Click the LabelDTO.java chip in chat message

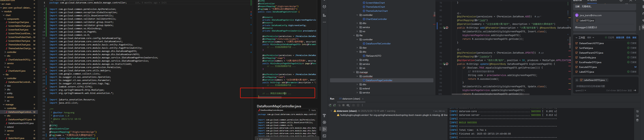point(585,21)
